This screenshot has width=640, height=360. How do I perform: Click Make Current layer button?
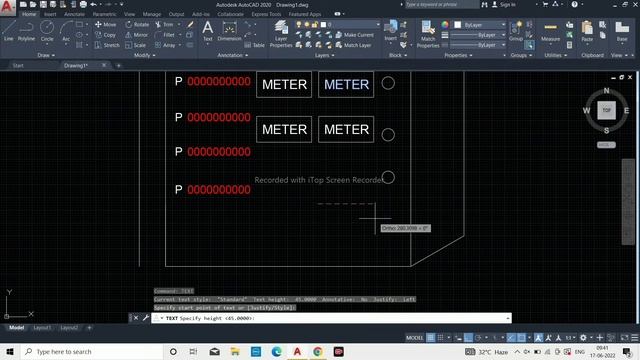pyautogui.click(x=354, y=35)
